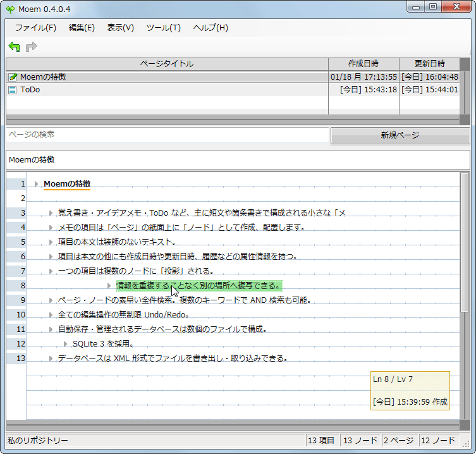Select node データベースは XML 形式でファイルを書き出し
The height and width of the screenshot is (454, 476).
[173, 359]
